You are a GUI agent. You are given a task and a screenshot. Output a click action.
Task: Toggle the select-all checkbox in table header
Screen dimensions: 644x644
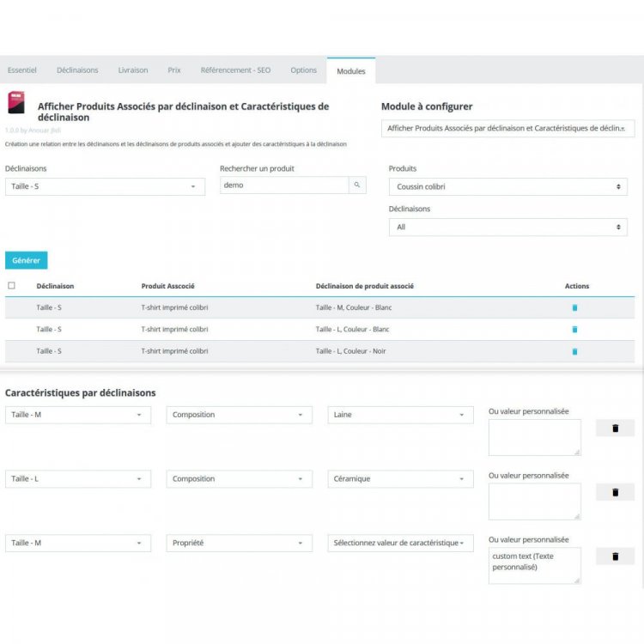click(x=11, y=285)
